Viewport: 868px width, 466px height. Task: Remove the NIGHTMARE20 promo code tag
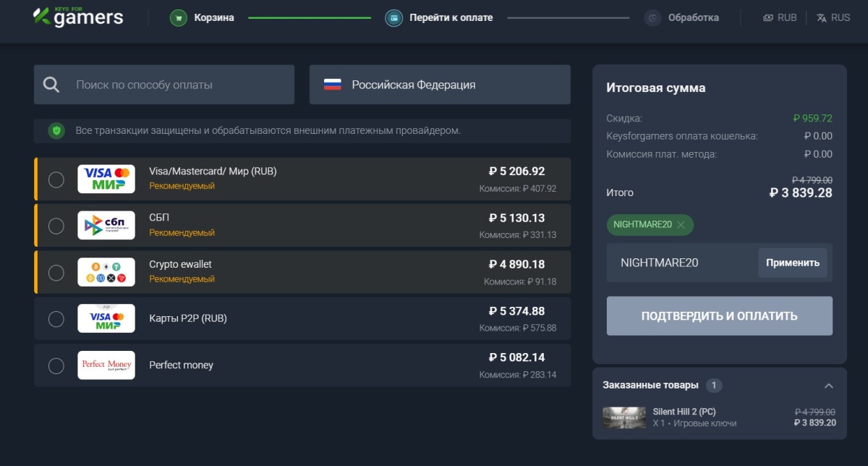(681, 225)
